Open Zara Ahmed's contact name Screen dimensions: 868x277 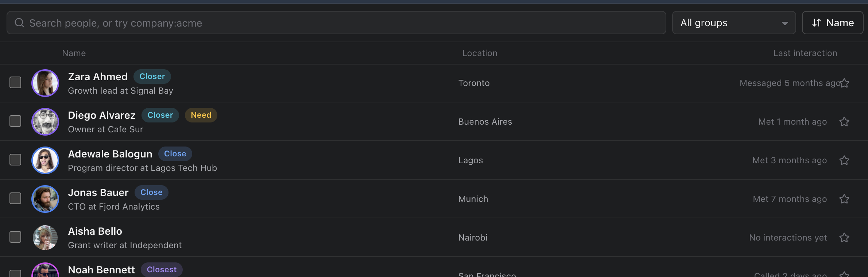click(x=98, y=77)
